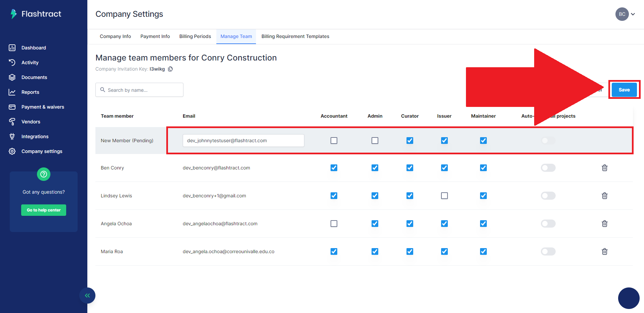The width and height of the screenshot is (644, 313).
Task: Toggle auto-add projects for Angela Ochoa
Action: click(x=548, y=224)
